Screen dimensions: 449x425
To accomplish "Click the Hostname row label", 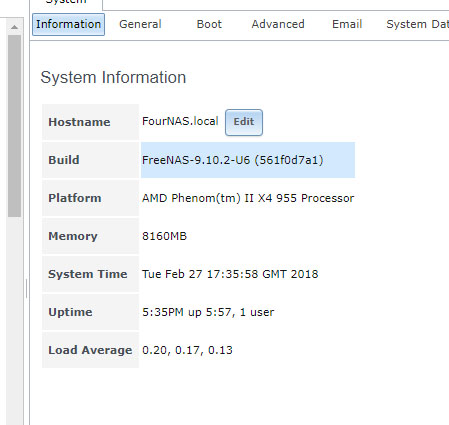I will click(79, 122).
